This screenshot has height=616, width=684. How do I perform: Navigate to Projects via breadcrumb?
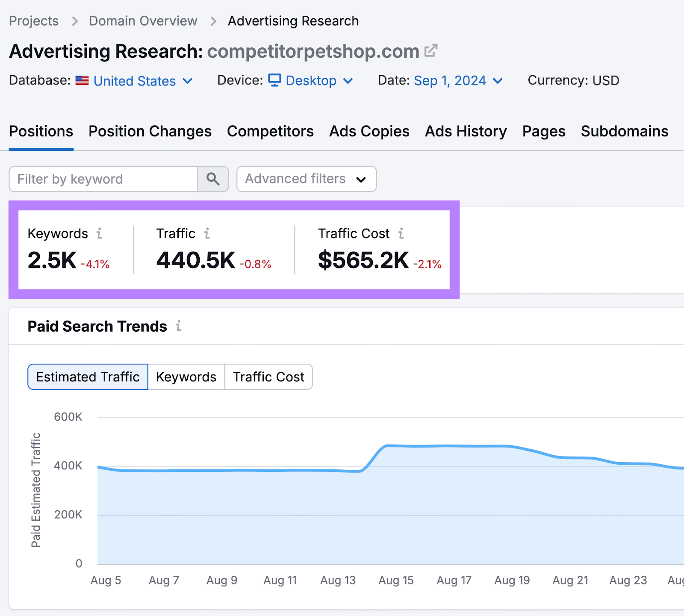coord(33,21)
